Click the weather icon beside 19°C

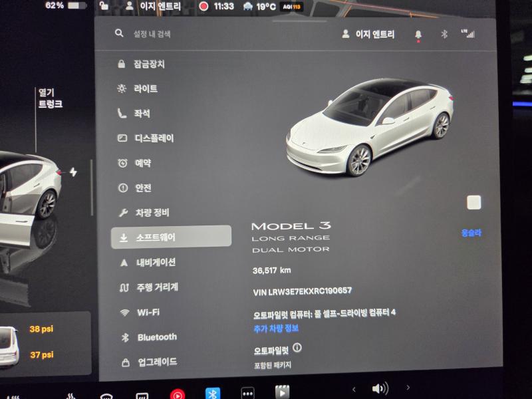[248, 7]
